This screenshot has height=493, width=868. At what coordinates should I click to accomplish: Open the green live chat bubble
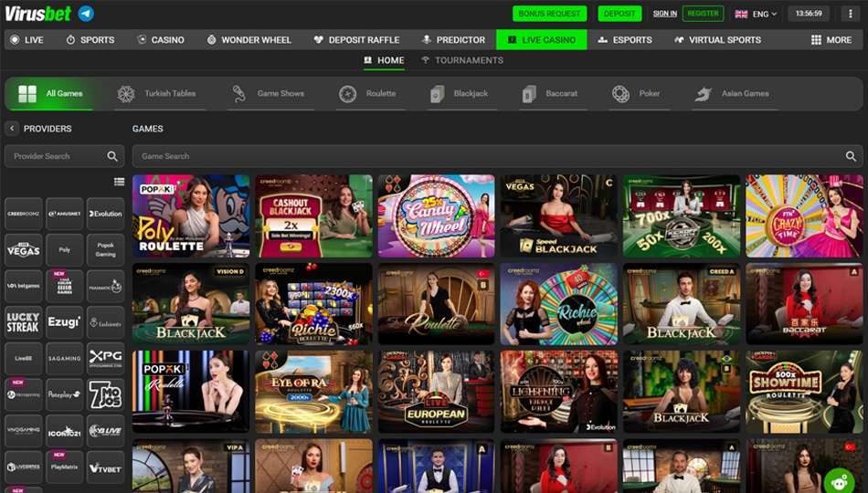click(x=839, y=480)
